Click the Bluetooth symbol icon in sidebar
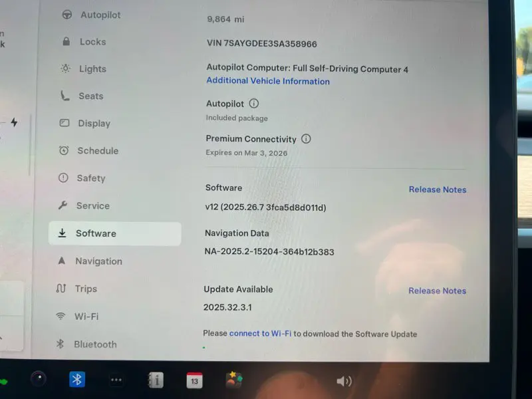 60,344
